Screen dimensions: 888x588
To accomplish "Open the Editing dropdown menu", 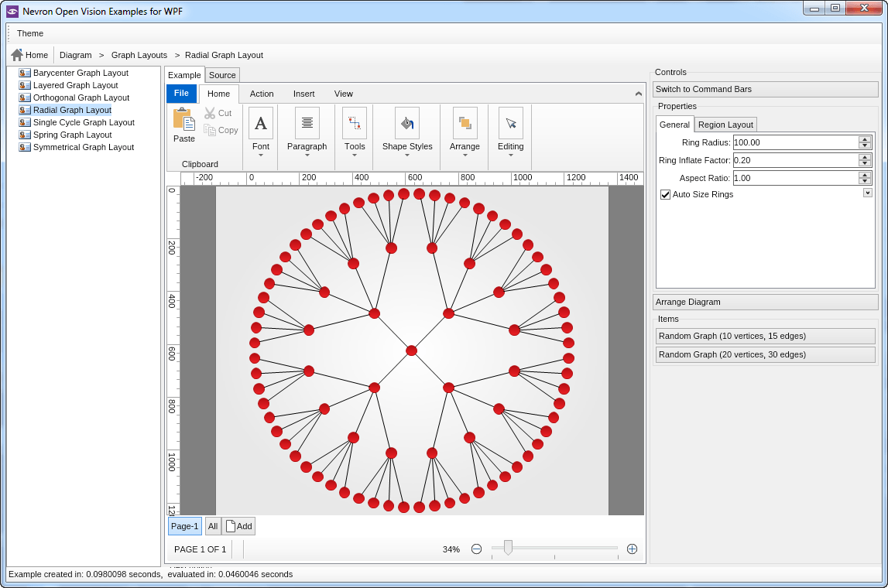I will click(510, 154).
